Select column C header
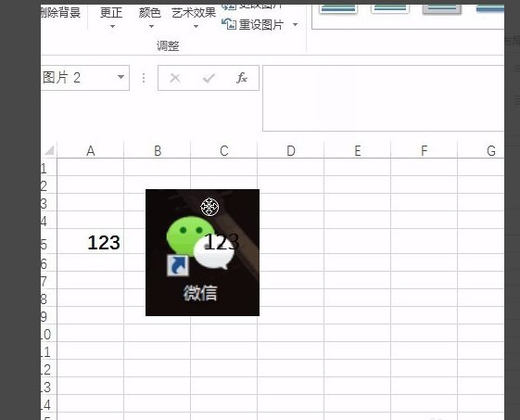 click(x=224, y=150)
